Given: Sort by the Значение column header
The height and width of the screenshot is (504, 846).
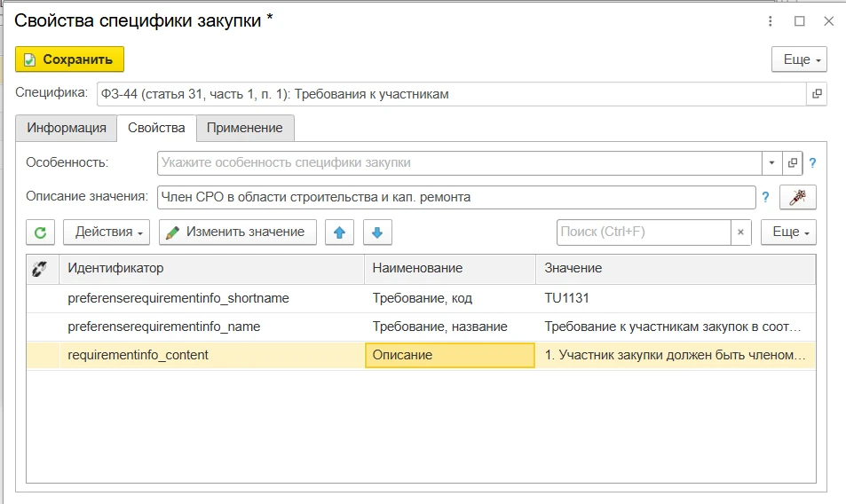Looking at the screenshot, I should pyautogui.click(x=676, y=269).
